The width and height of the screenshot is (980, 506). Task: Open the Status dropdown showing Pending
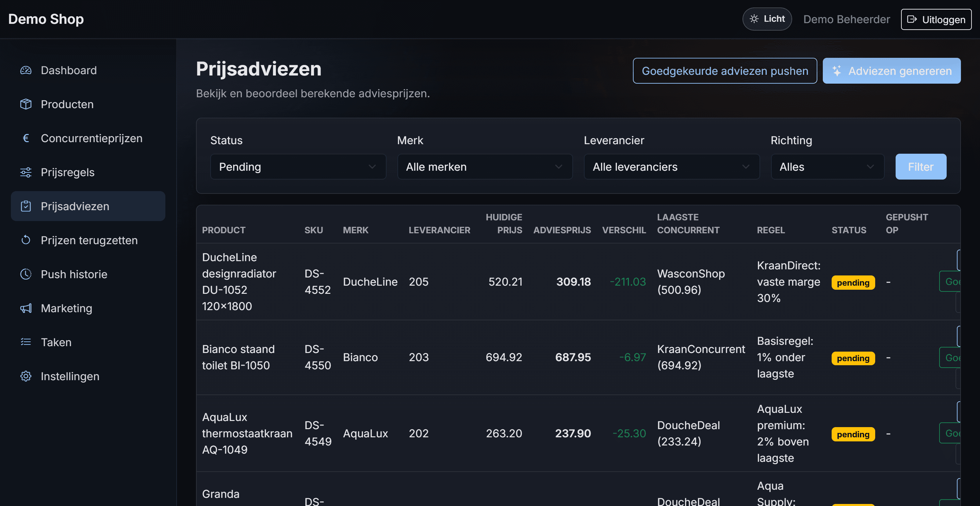tap(298, 167)
